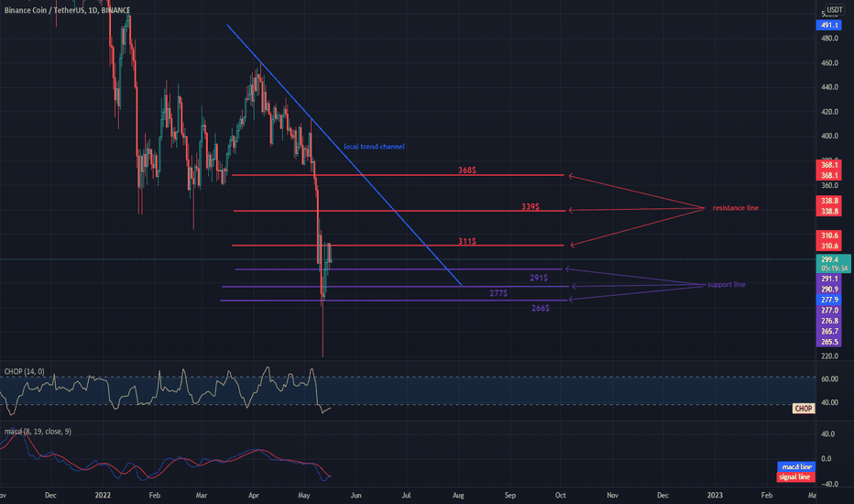This screenshot has width=854, height=504.
Task: Click the 480.0 price axis label
Action: [x=829, y=38]
